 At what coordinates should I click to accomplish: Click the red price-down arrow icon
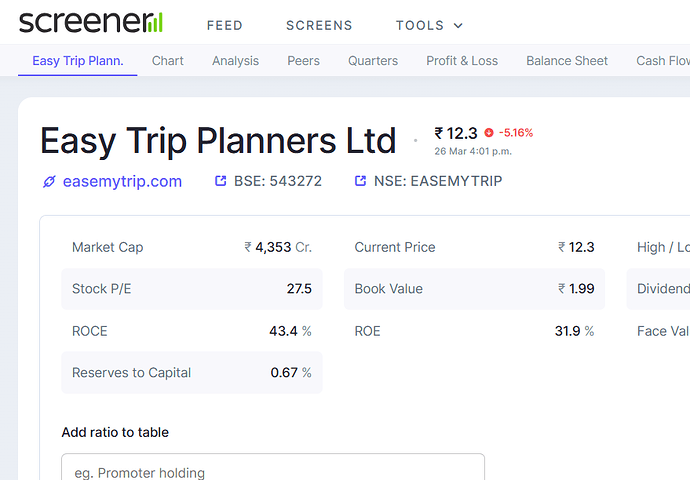[489, 132]
